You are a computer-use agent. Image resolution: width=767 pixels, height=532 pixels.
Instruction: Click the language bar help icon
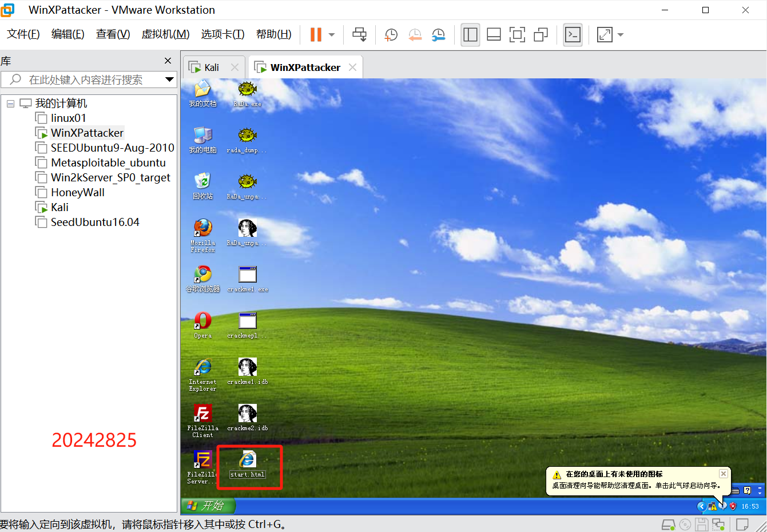click(x=747, y=490)
